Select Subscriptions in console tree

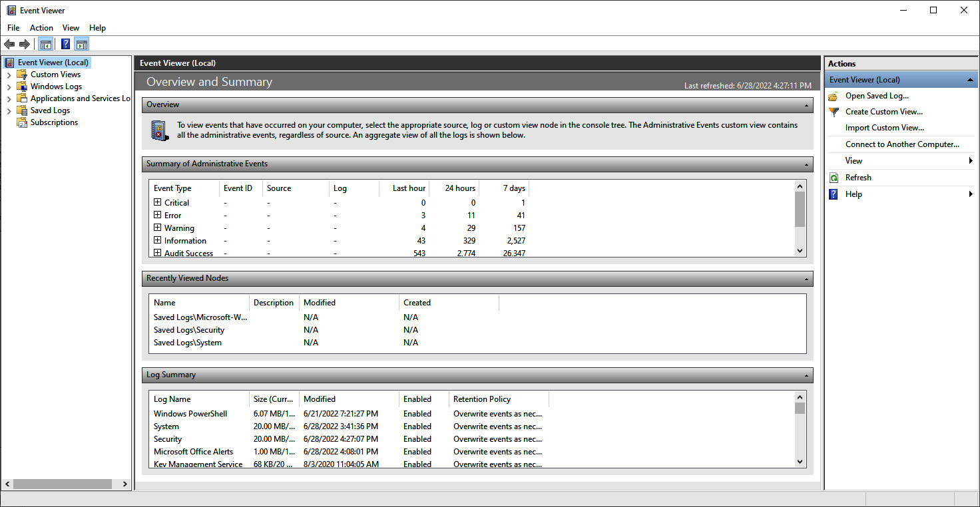coord(54,122)
